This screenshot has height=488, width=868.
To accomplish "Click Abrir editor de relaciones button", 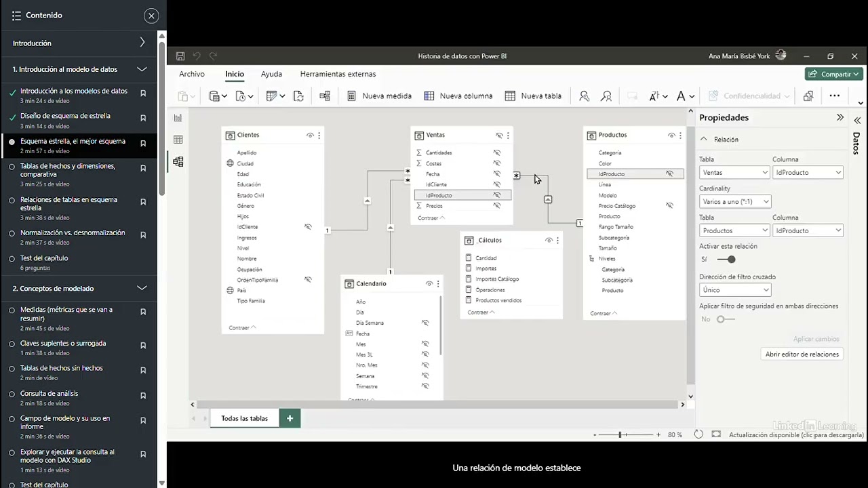I will coord(802,354).
